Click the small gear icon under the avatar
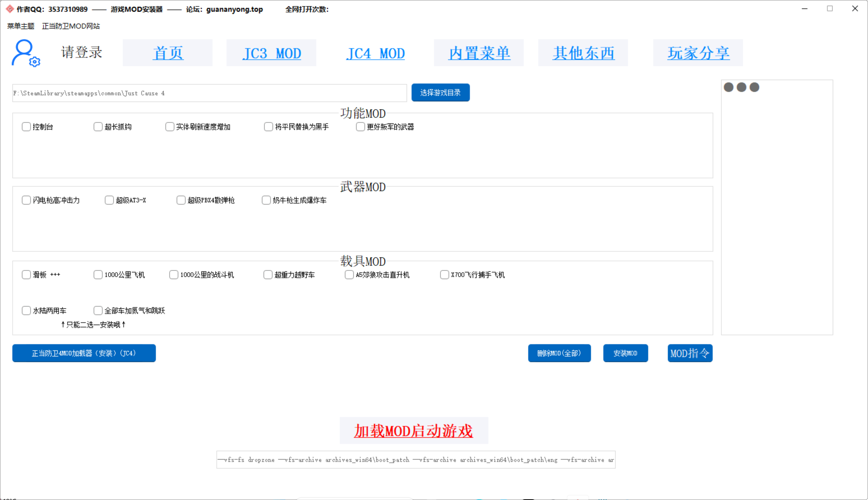The width and height of the screenshot is (868, 500). point(35,62)
